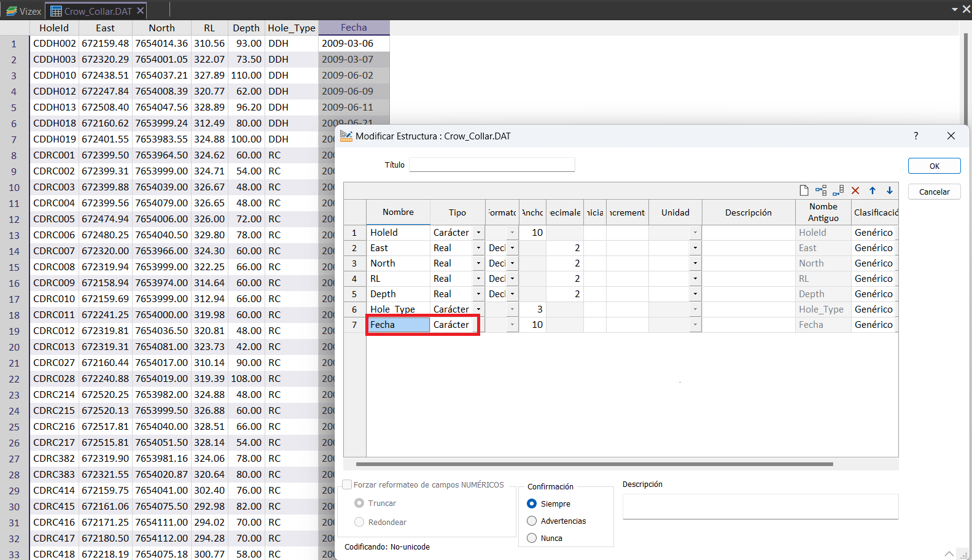Image resolution: width=972 pixels, height=560 pixels.
Task: Close the Crow_Collar.DAT tab with X
Action: click(141, 10)
